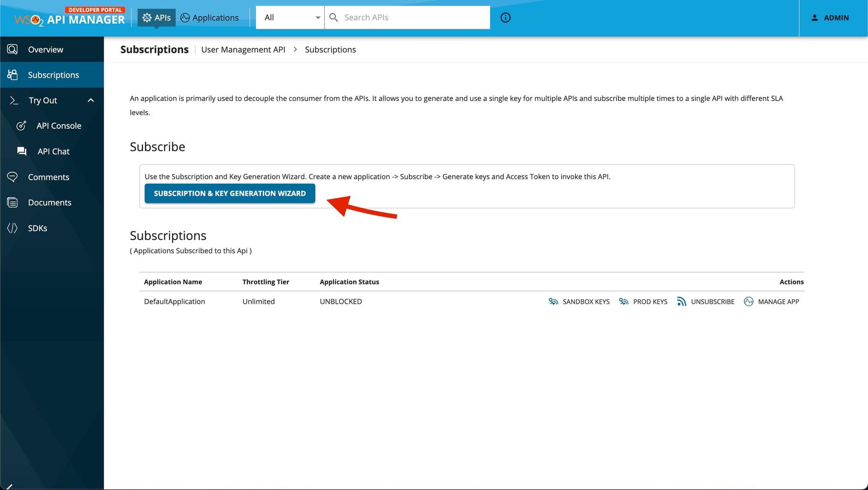Click the Overview sidebar icon
868x490 pixels.
(x=13, y=49)
